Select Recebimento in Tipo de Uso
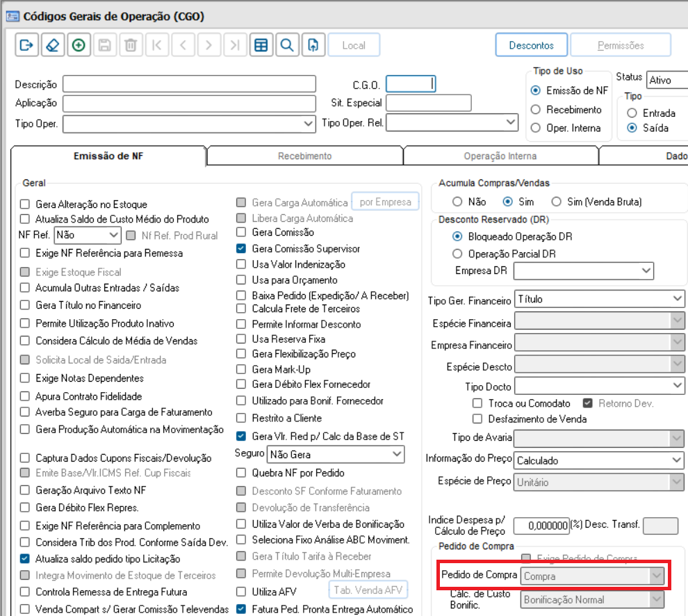 click(x=535, y=109)
